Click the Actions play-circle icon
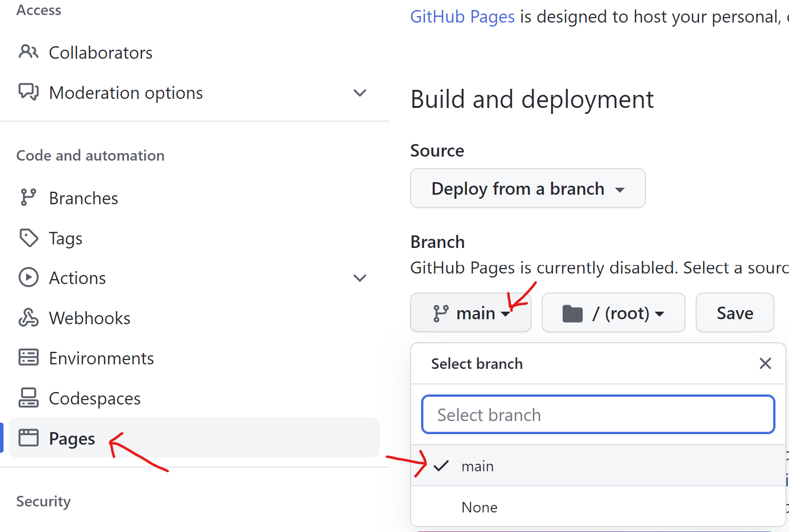Image resolution: width=789 pixels, height=532 pixels. (28, 278)
